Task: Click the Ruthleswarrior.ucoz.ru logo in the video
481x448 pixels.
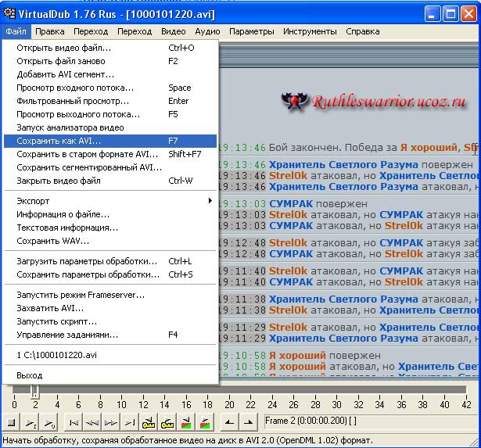Action: click(x=374, y=101)
